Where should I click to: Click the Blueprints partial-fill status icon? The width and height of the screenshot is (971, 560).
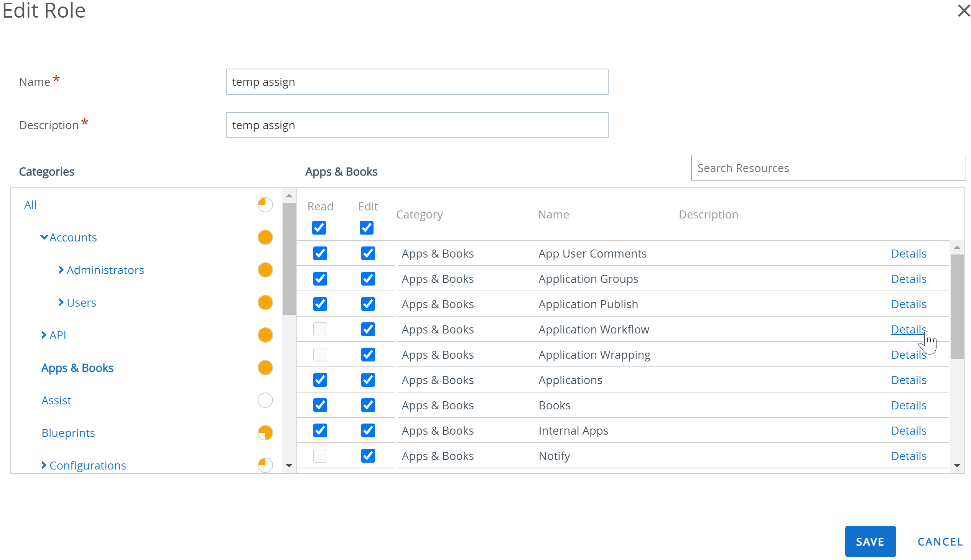pos(265,433)
